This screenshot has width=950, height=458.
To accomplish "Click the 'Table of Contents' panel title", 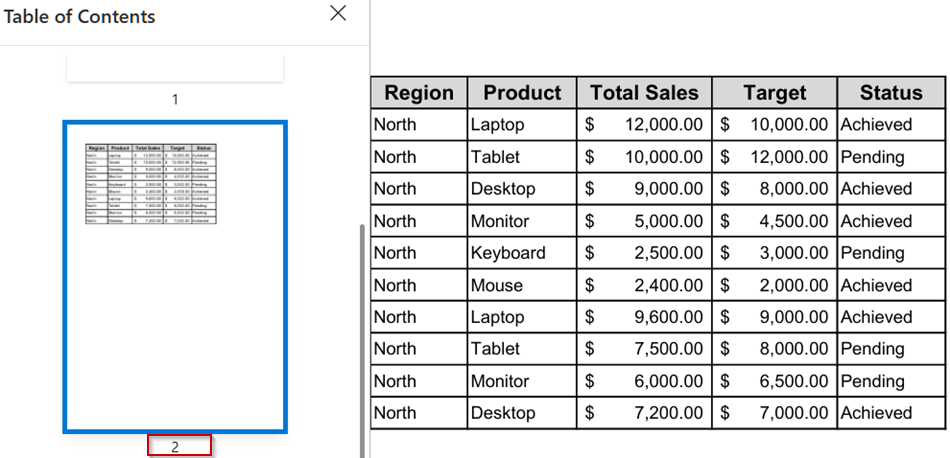I will click(x=79, y=16).
